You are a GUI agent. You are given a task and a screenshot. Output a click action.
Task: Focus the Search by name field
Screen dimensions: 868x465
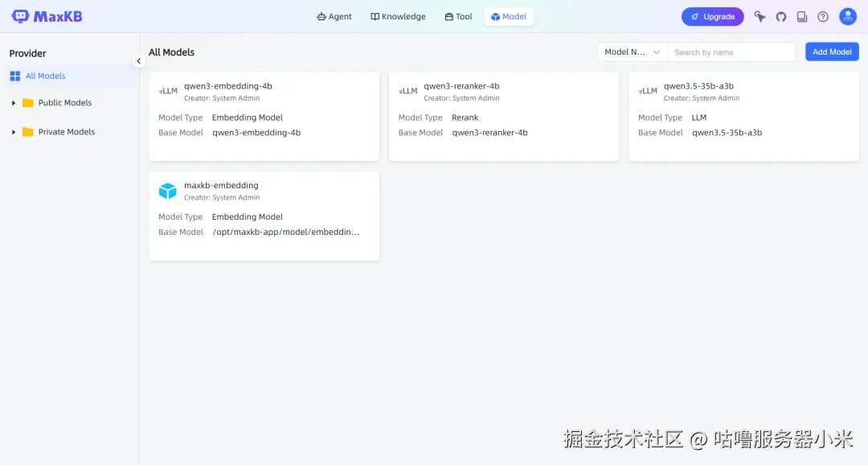pos(732,52)
